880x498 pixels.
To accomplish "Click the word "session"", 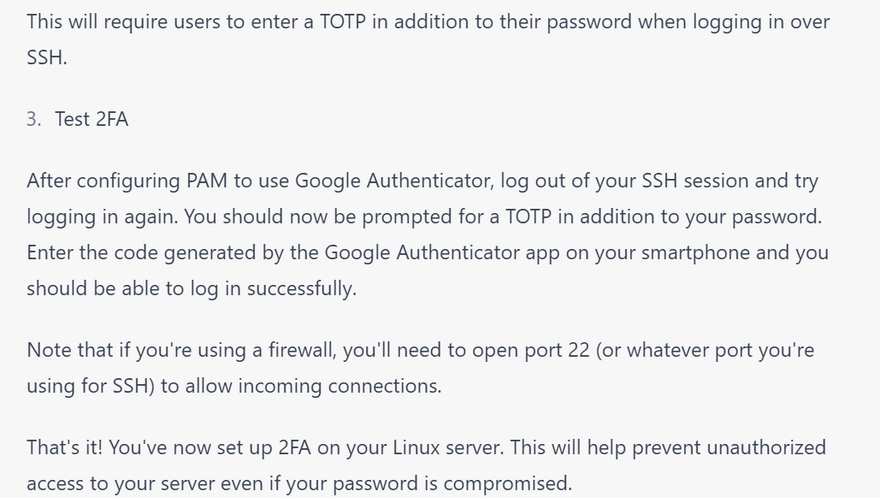I will tap(715, 181).
